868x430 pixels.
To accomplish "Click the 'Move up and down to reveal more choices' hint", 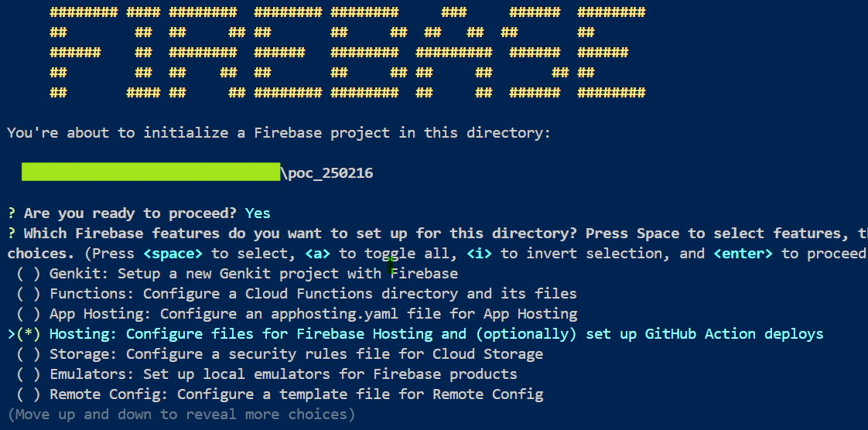I will click(x=182, y=415).
